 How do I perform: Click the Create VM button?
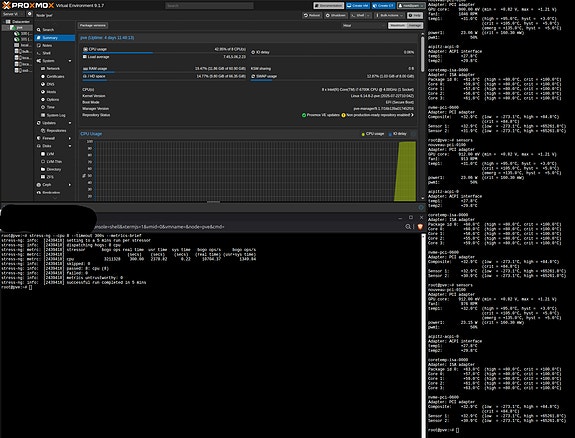pyautogui.click(x=358, y=6)
